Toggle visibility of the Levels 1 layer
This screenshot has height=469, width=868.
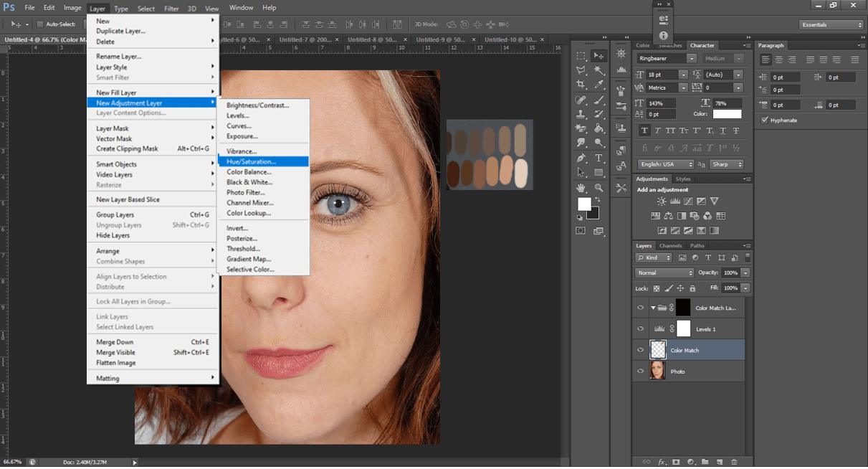[x=640, y=329]
